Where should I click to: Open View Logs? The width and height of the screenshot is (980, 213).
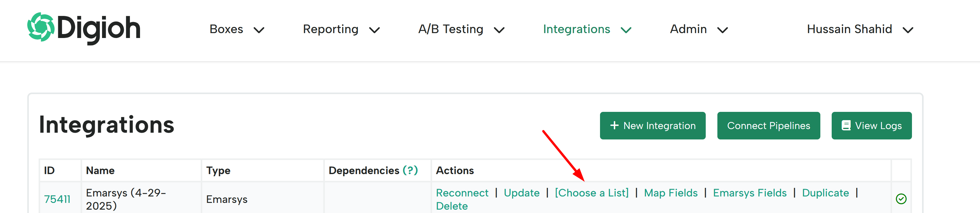click(x=871, y=126)
